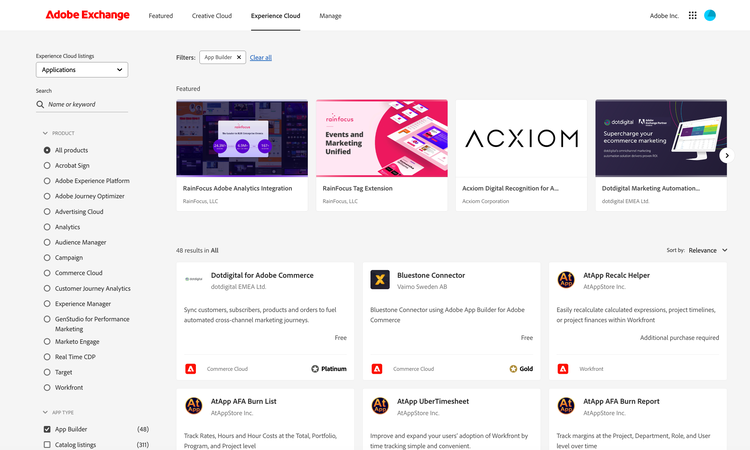750x450 pixels.
Task: Select GenStudio for Performance Marketing
Action: (47, 319)
